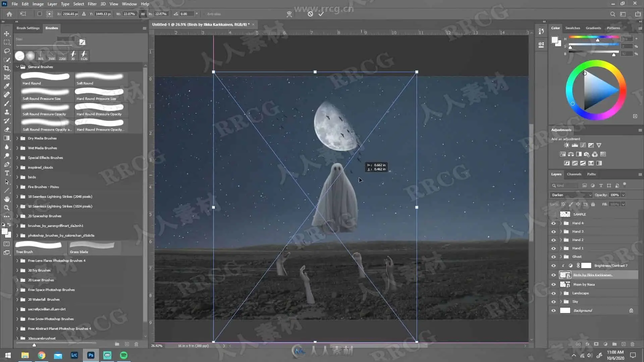
Task: Open Spotify from the taskbar
Action: point(124,355)
